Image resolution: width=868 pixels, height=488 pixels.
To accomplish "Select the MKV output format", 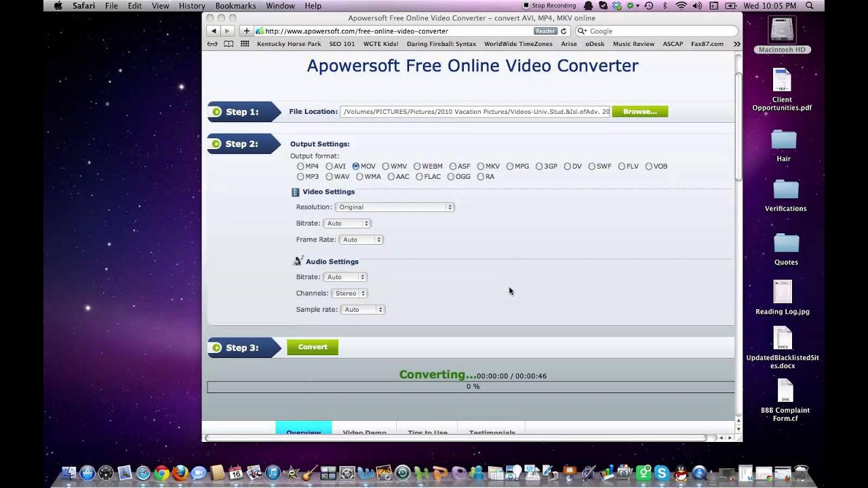I will pos(480,166).
